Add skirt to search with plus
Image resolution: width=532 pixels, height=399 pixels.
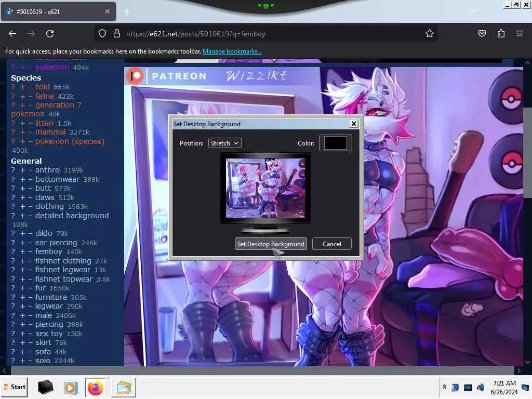22,343
